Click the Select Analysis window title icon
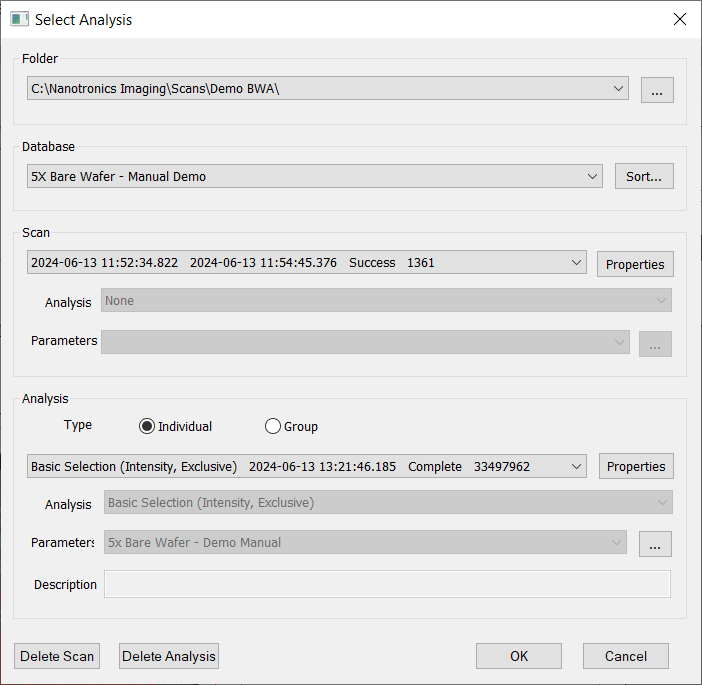Screen dimensions: 702x685 pos(19,19)
